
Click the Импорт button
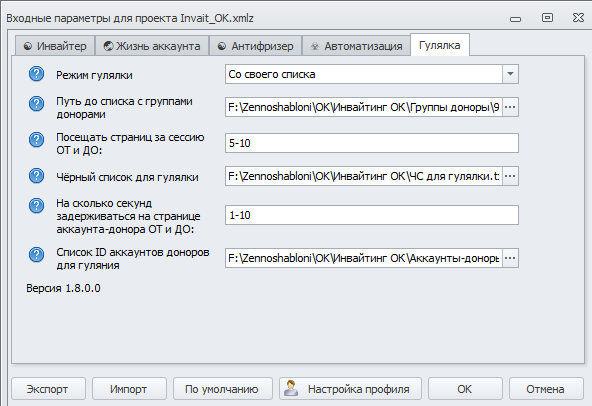click(129, 389)
